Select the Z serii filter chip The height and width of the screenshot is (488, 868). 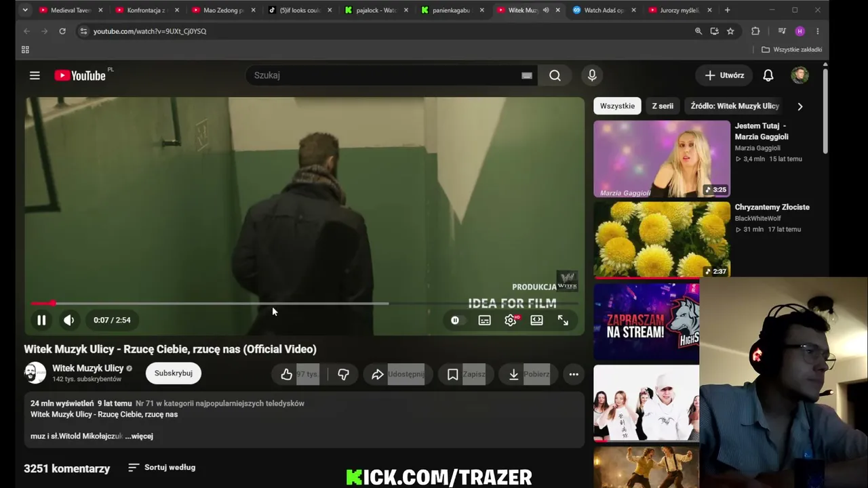pos(663,106)
